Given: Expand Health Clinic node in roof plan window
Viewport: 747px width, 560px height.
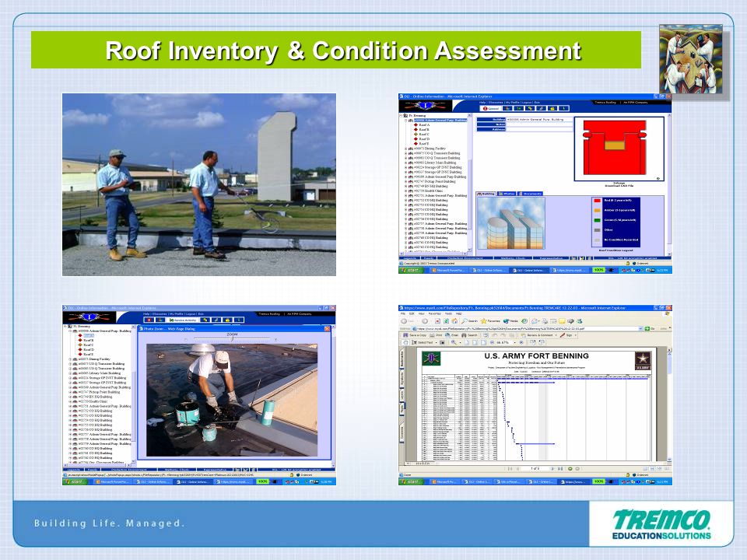Looking at the screenshot, I should pos(406,191).
